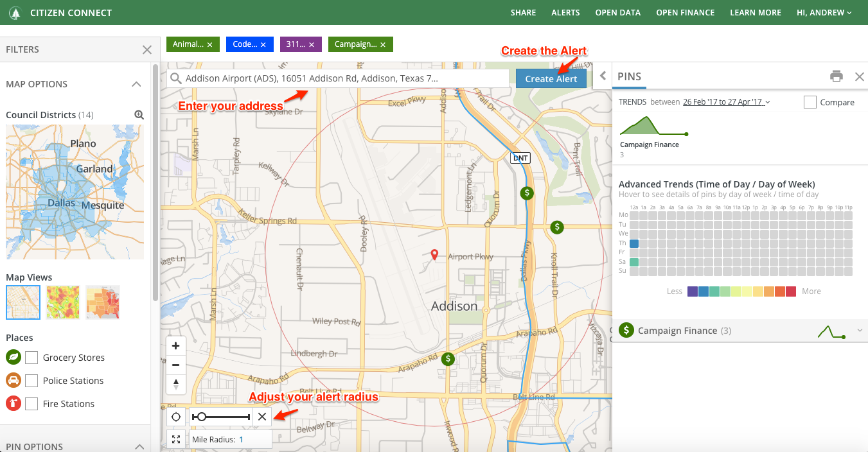
Task: Collapse the Pin Options section
Action: [x=139, y=446]
